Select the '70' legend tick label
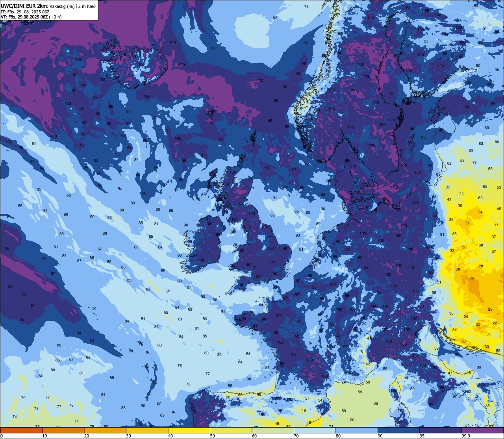The height and width of the screenshot is (439, 504). point(296,436)
